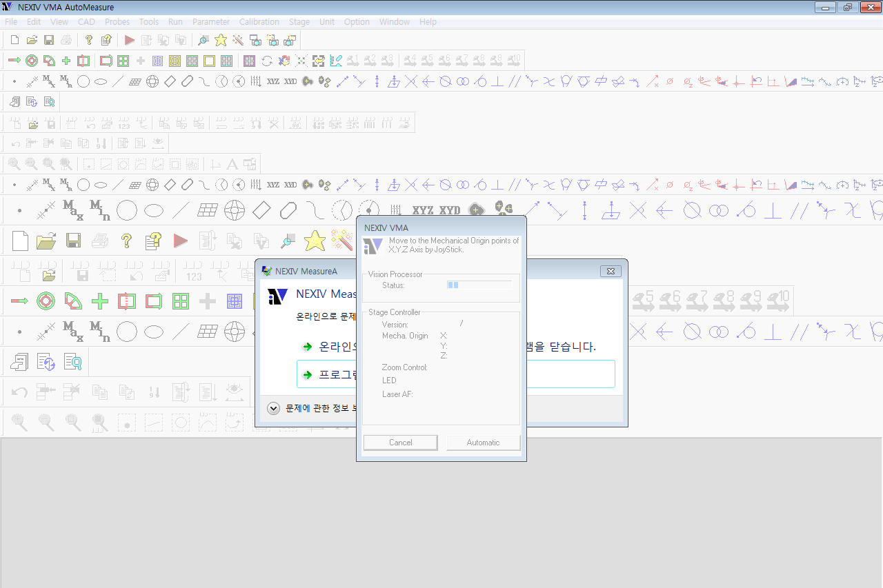Select the large magic wand icon
The width and height of the screenshot is (883, 588).
(x=341, y=241)
